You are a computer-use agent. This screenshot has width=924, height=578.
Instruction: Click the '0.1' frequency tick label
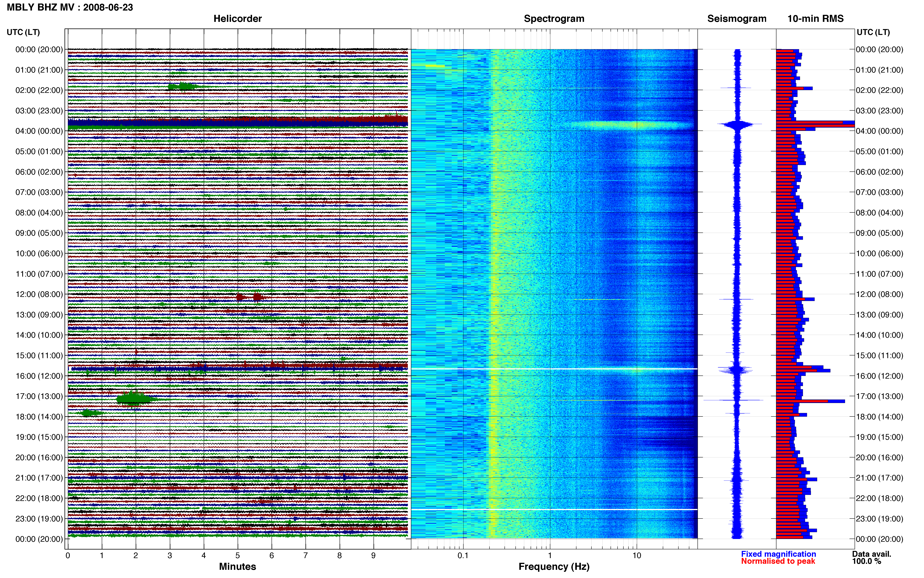coord(463,555)
